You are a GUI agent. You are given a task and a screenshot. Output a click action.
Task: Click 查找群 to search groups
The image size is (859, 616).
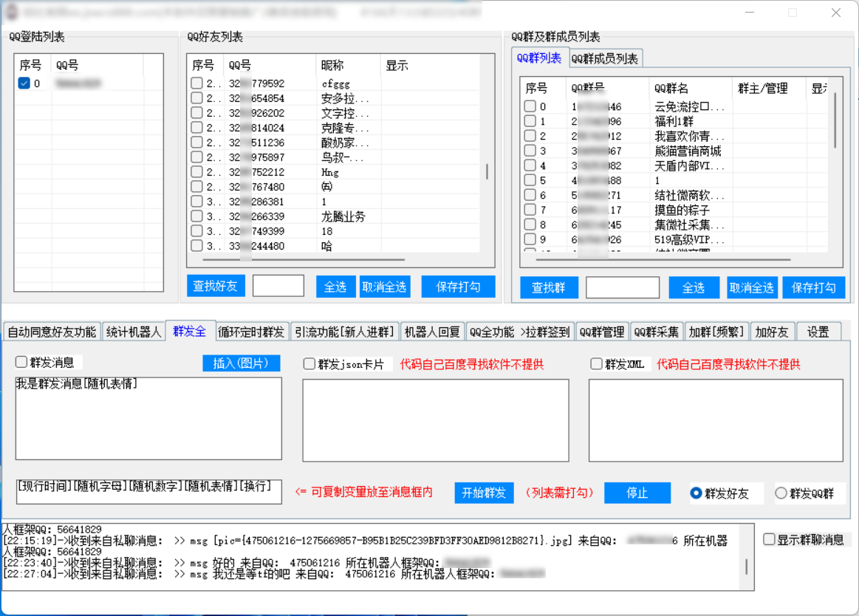click(x=549, y=288)
